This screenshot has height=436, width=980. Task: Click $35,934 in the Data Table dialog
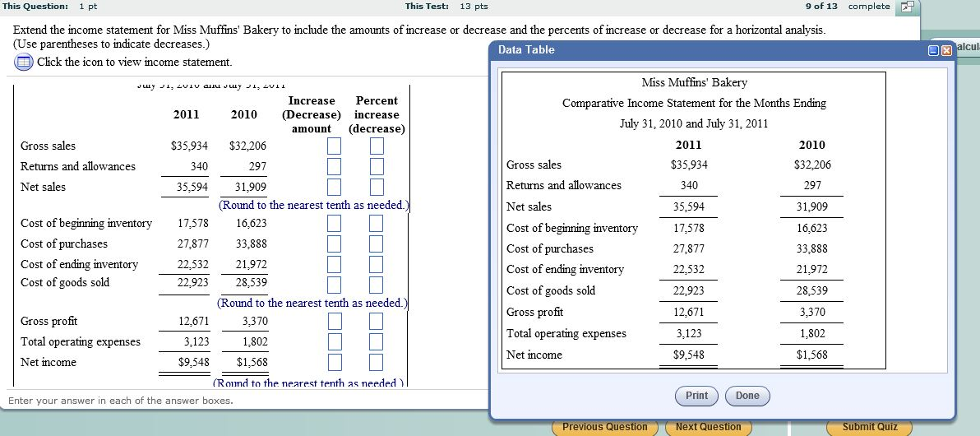point(688,165)
